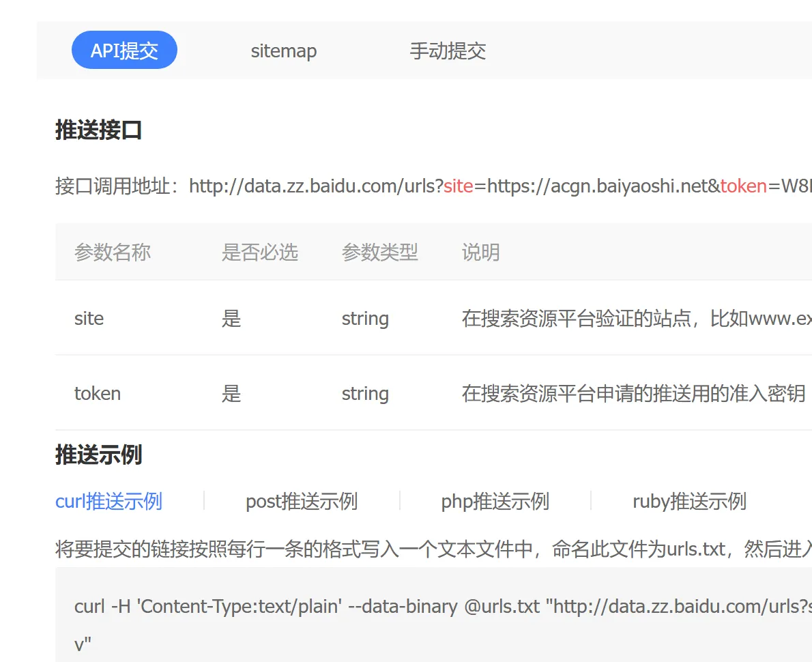
Task: Click the interface URL with data.zz.baidu.com
Action: [500, 186]
